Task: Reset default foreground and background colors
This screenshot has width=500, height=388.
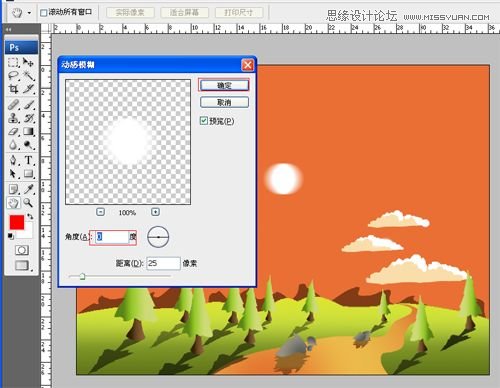Action: (11, 236)
